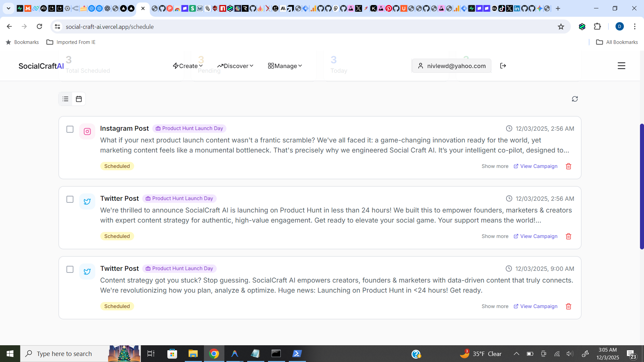The image size is (644, 362).
Task: Open the Discover dropdown menu
Action: 235,66
